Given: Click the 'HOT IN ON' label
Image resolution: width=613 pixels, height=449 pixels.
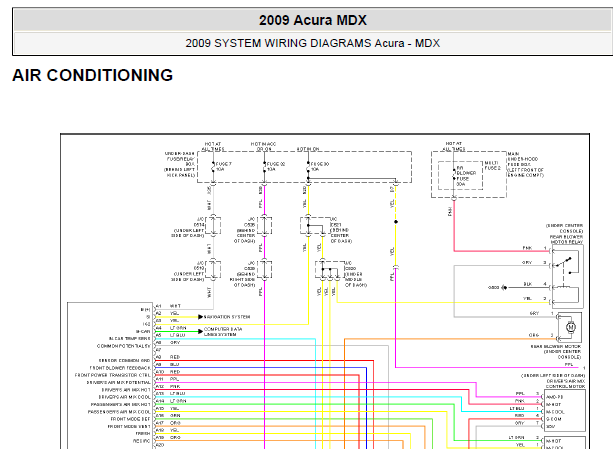Looking at the screenshot, I should click(x=308, y=149).
